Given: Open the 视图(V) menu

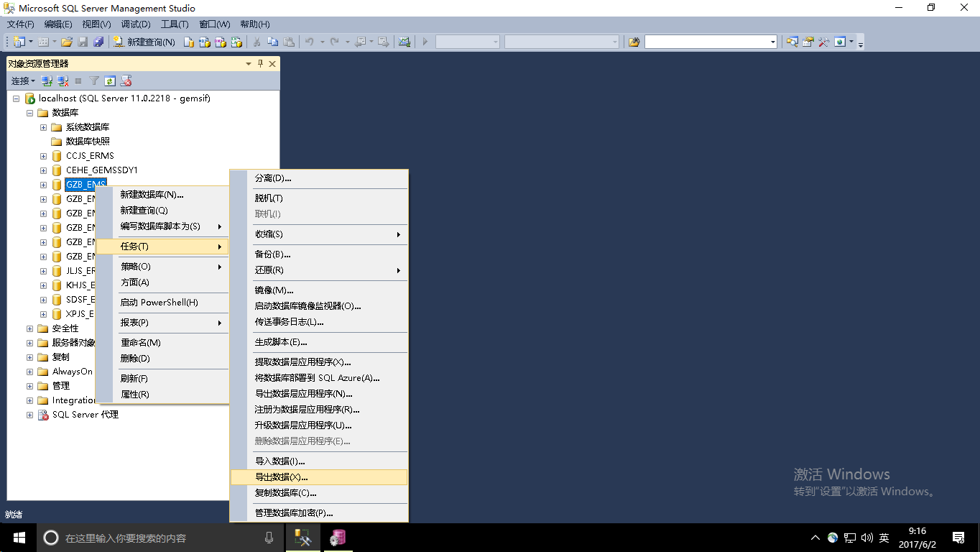Looking at the screenshot, I should pos(96,24).
